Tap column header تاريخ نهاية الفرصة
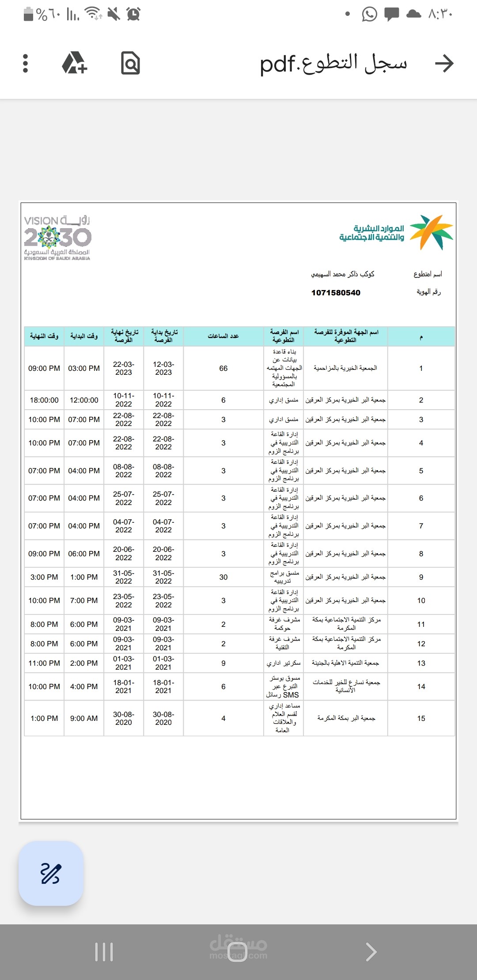The height and width of the screenshot is (980, 477). tap(124, 336)
